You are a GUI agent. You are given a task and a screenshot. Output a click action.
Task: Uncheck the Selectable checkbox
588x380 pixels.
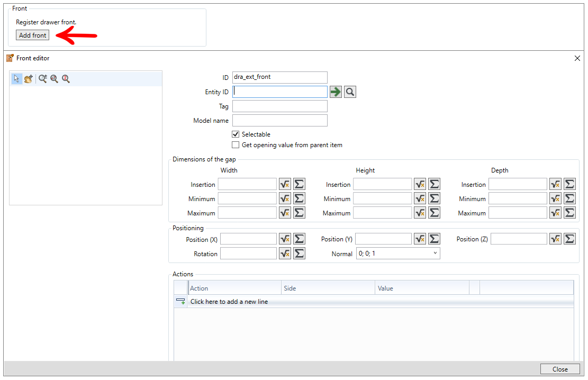[236, 134]
